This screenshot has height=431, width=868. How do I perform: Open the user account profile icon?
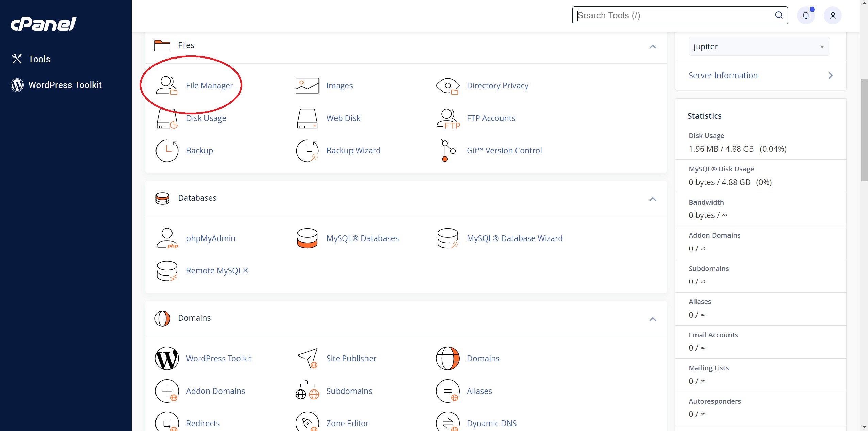[833, 15]
